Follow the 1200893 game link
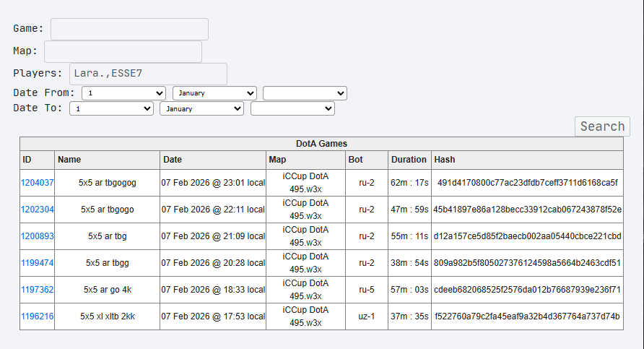The image size is (644, 349). point(38,236)
